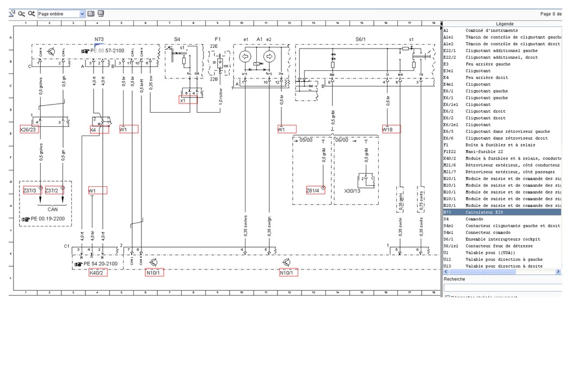Click the zoom in magnifier icon
Viewport: 566px width, 392px height.
[x=32, y=14]
